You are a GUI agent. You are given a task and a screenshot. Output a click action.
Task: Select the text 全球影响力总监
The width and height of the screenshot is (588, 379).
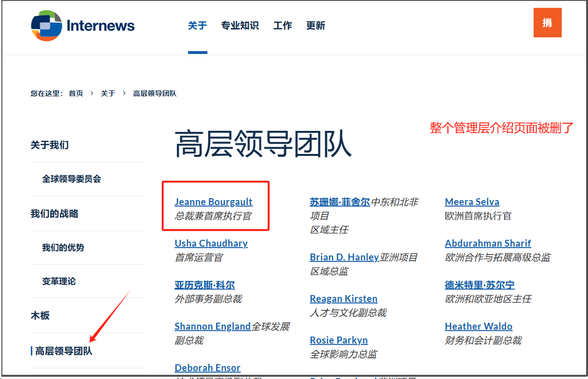point(343,354)
